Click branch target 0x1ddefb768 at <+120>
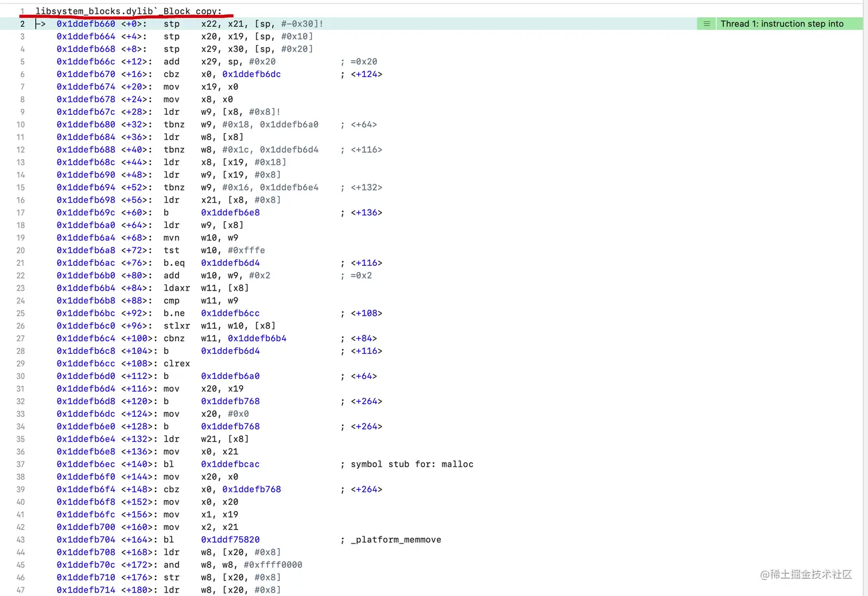The image size is (868, 596). tap(230, 401)
